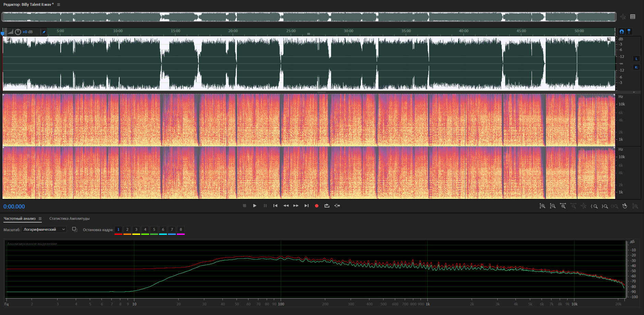Jump to the previous marker
Image resolution: width=644 pixels, height=315 pixels.
[275, 206]
